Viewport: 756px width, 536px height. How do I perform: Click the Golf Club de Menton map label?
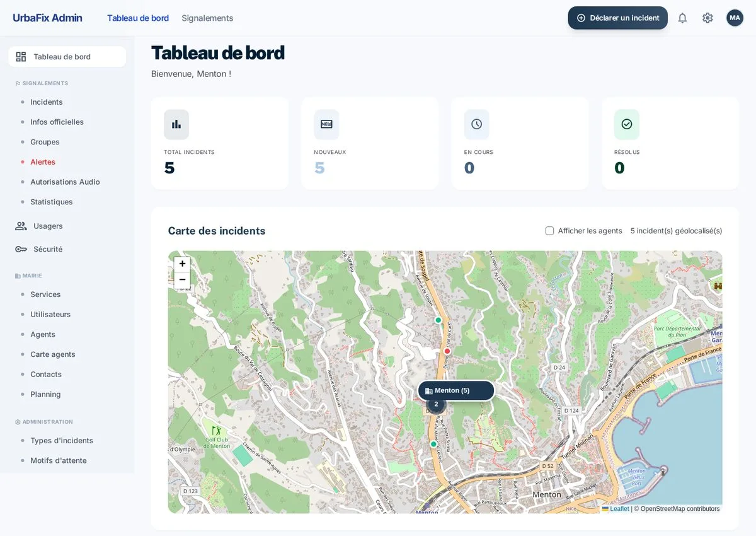[x=217, y=442]
